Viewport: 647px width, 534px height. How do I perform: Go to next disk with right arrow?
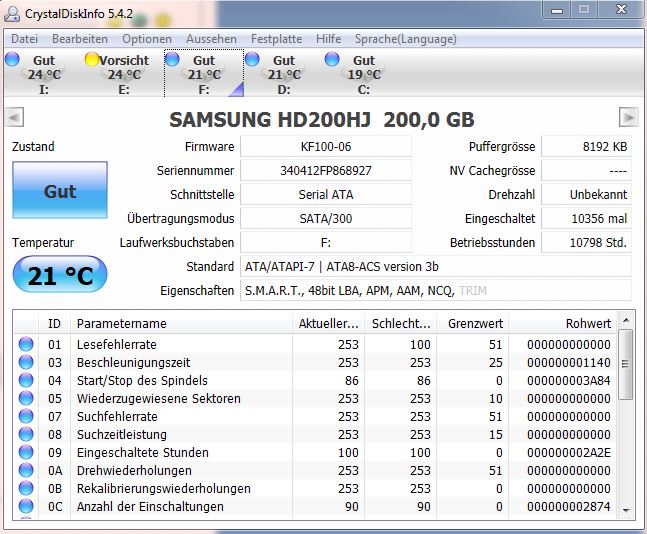[628, 118]
